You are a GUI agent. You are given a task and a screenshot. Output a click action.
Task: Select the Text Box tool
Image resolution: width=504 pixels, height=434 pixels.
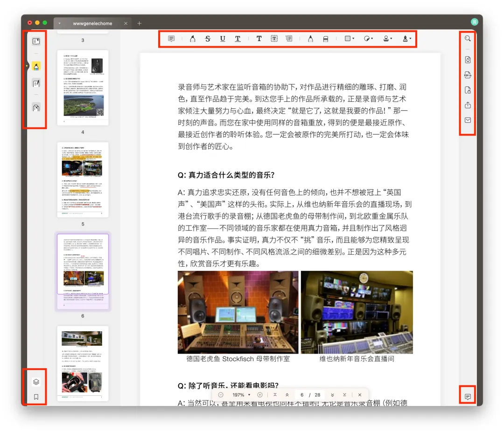(274, 39)
